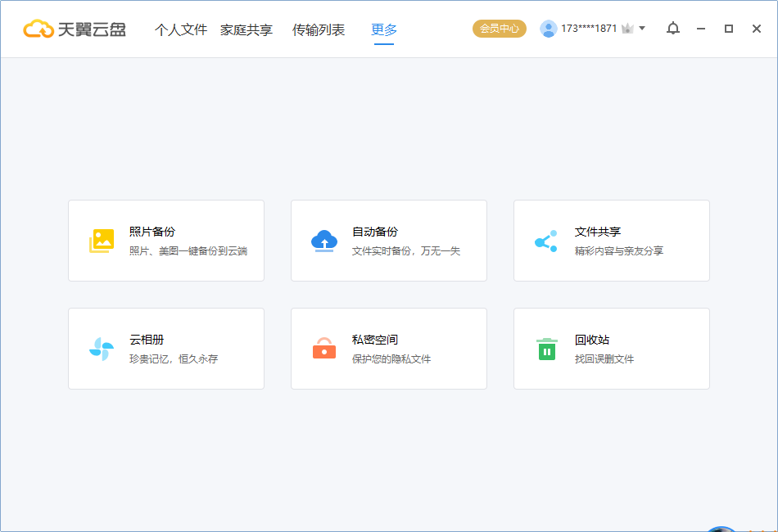
Task: Click the file sharing share icon
Action: tap(546, 241)
